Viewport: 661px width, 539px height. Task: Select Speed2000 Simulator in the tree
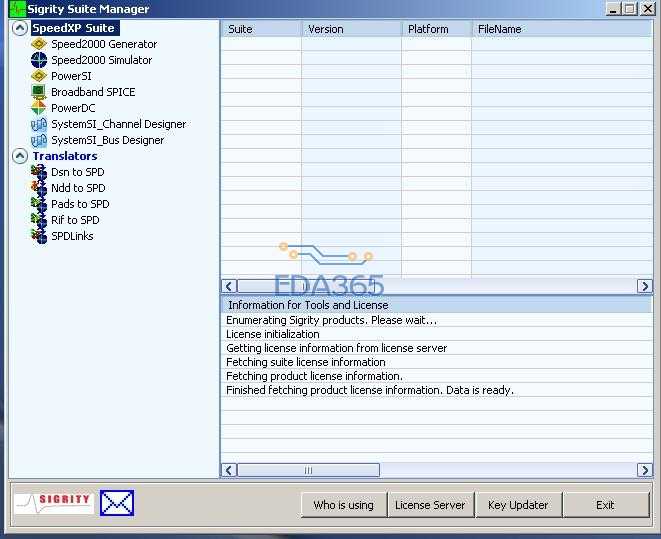(x=101, y=60)
